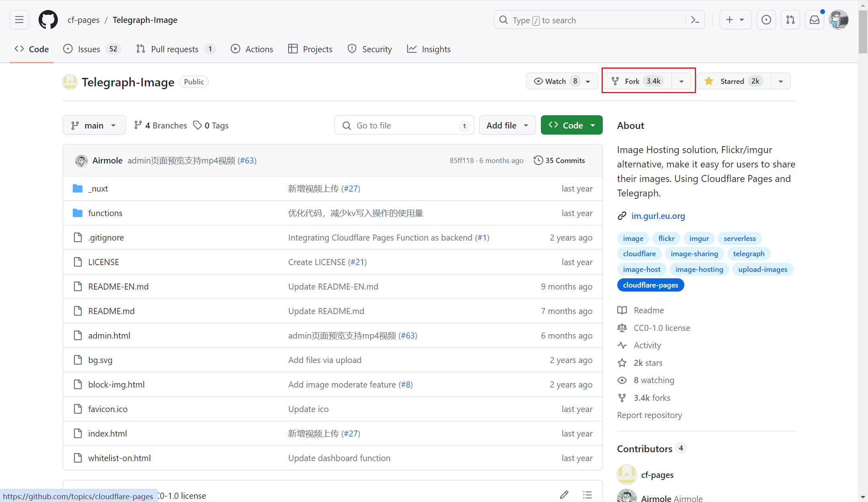Open the hamburger navigation menu

pos(19,20)
